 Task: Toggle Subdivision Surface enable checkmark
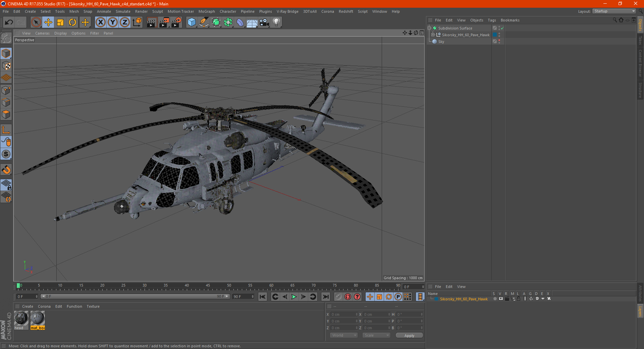502,28
